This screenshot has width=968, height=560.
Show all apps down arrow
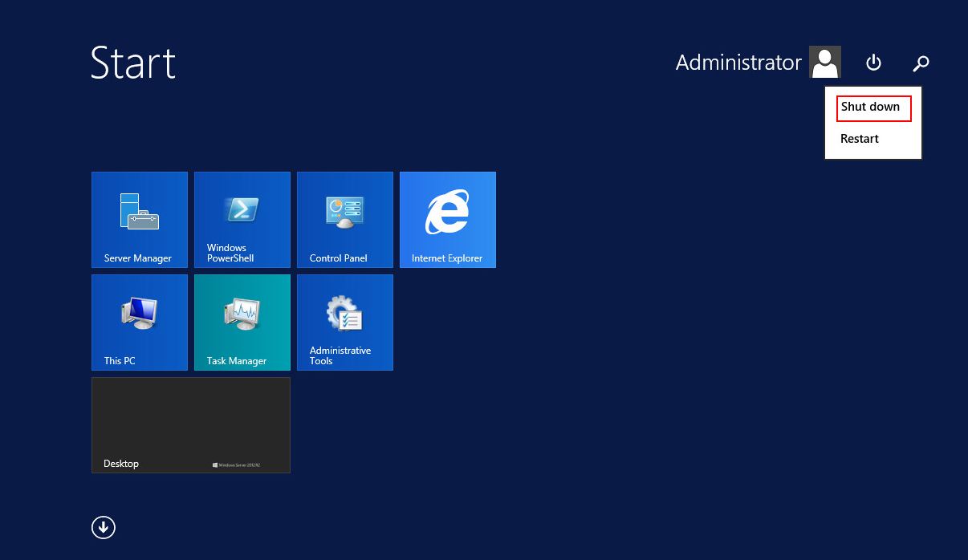click(x=104, y=527)
